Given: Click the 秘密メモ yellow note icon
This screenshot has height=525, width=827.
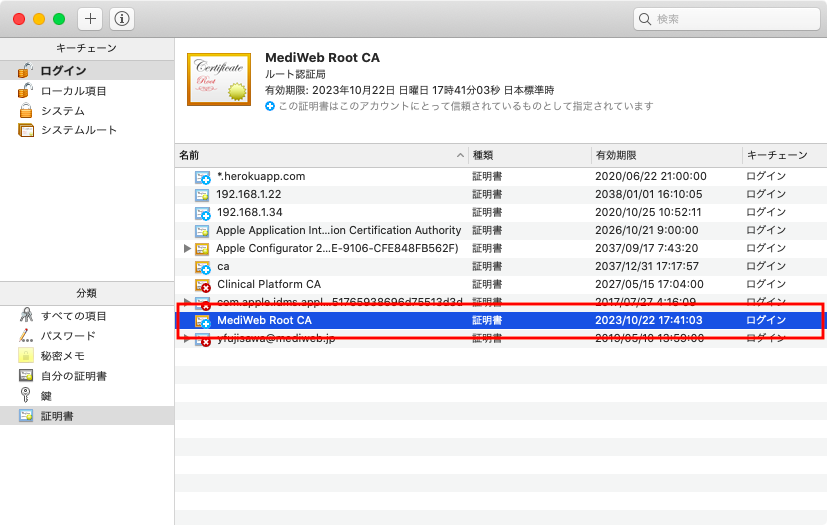Looking at the screenshot, I should [x=26, y=355].
